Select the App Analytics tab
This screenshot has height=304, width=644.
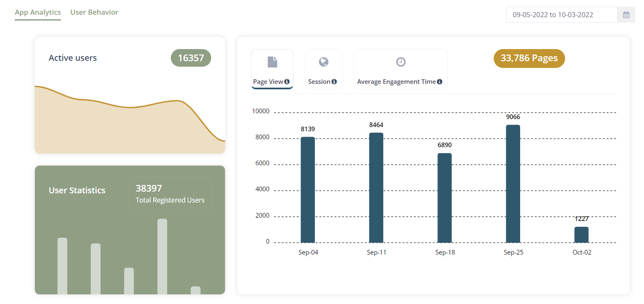[38, 12]
